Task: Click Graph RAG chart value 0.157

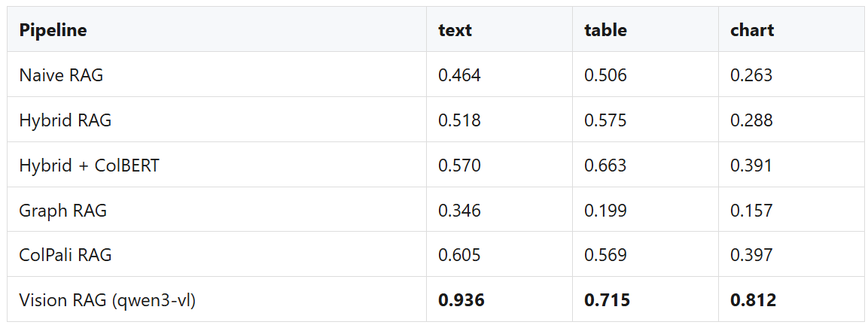Action: pos(752,211)
